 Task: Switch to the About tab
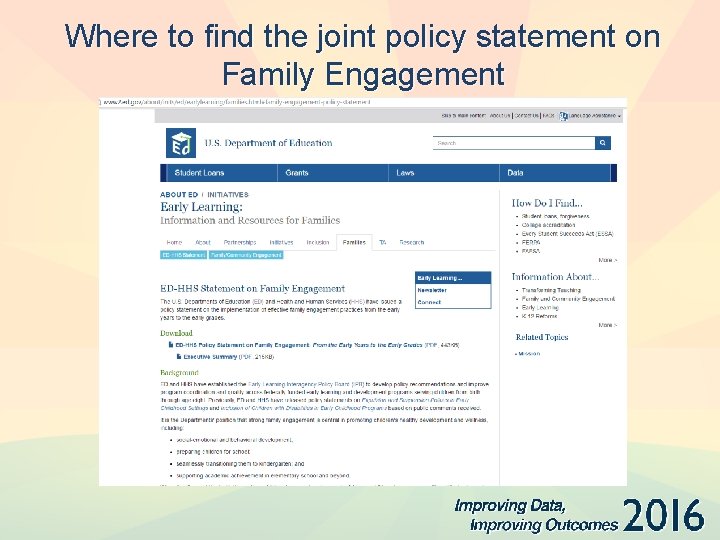point(202,242)
